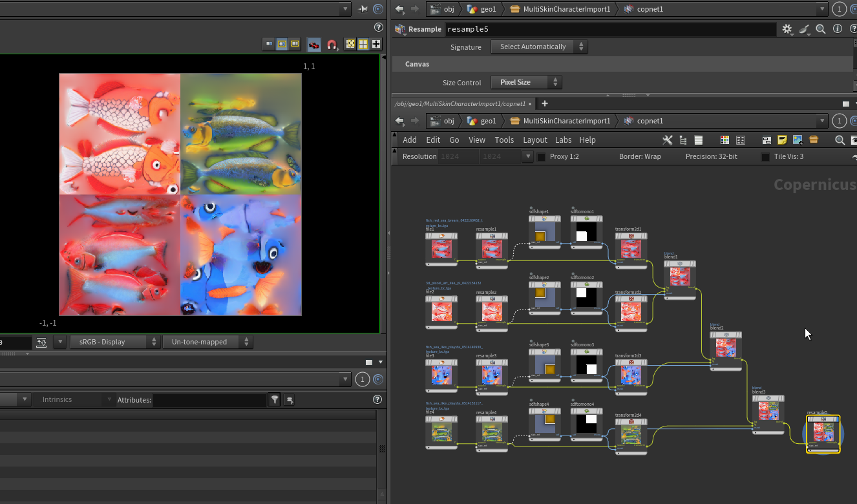The height and width of the screenshot is (504, 857).
Task: Create network box icon in network toolbar
Action: pyautogui.click(x=767, y=140)
